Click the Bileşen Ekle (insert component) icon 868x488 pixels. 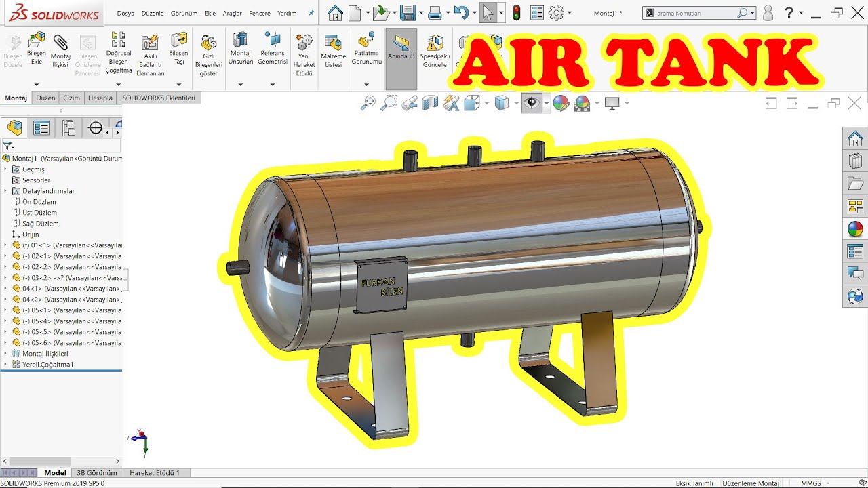click(37, 40)
